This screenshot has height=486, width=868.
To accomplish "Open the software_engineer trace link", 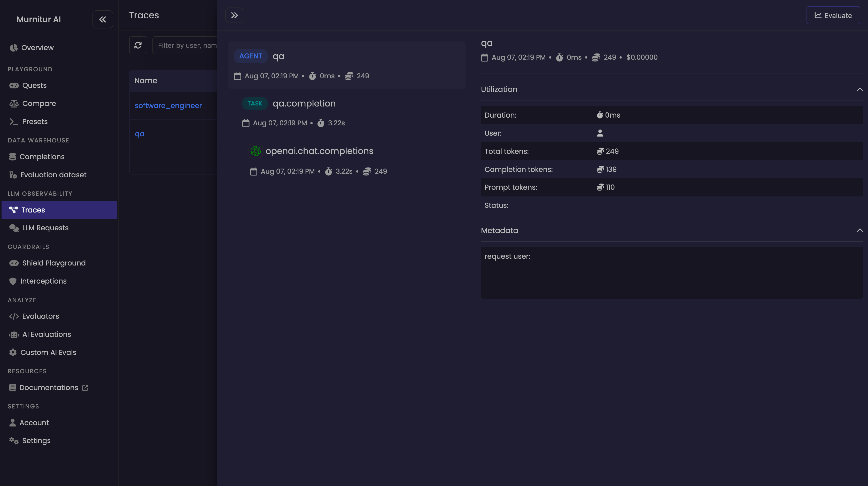I will pyautogui.click(x=168, y=105).
